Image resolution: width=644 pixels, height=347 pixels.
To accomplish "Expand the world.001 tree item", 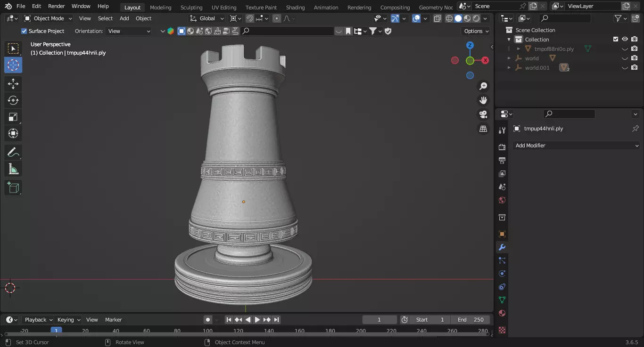I will click(509, 68).
